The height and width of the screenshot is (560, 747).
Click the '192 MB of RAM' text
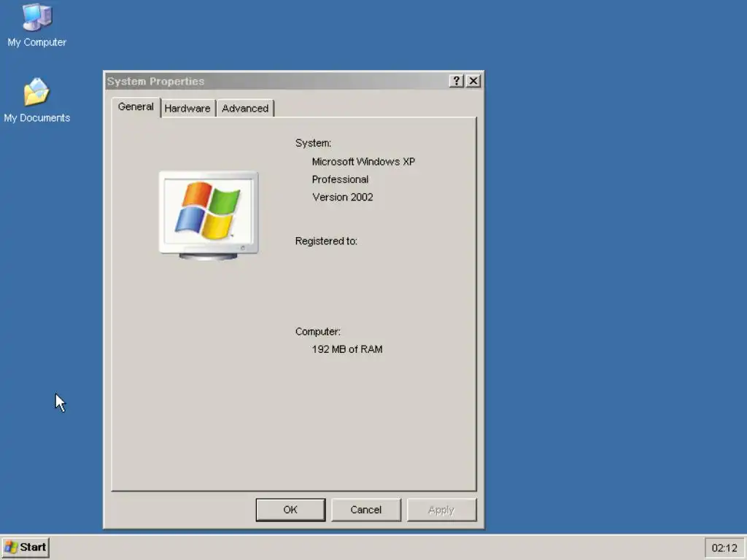coord(347,349)
